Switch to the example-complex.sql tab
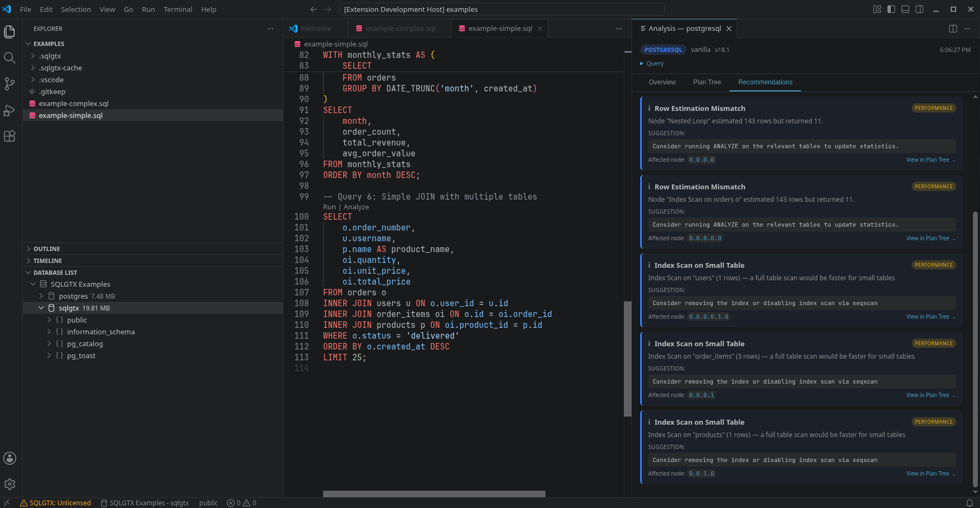Viewport: 980px width, 508px height. tap(399, 29)
